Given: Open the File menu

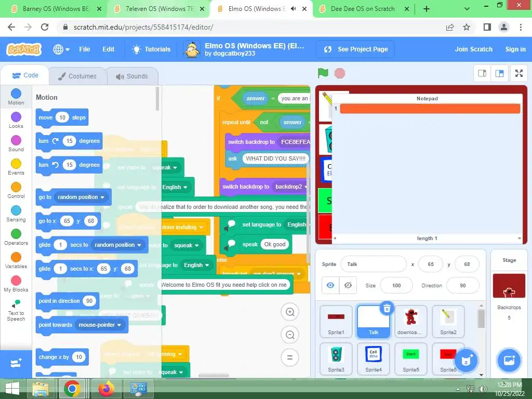Looking at the screenshot, I should tap(85, 49).
